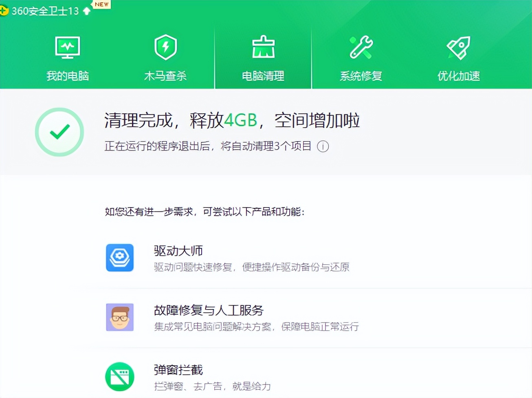This screenshot has height=398, width=532.
Task: Click the 360 logo in the title bar
Action: (5, 10)
